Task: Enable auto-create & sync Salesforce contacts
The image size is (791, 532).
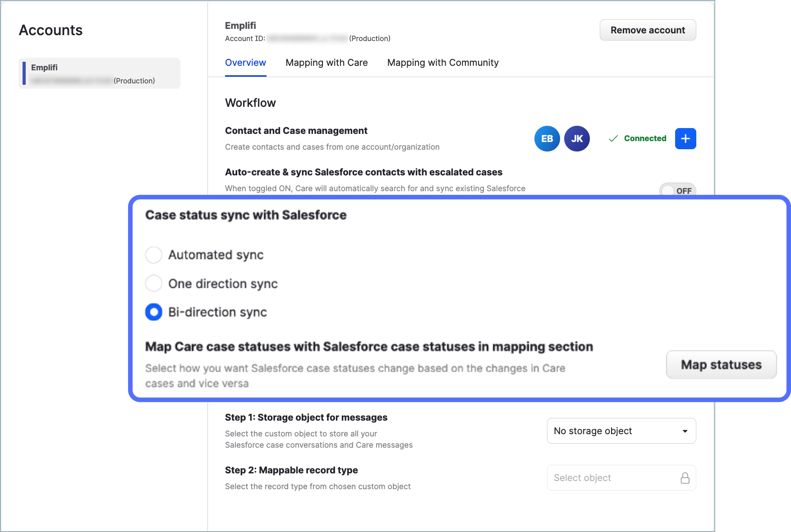Action: (678, 190)
